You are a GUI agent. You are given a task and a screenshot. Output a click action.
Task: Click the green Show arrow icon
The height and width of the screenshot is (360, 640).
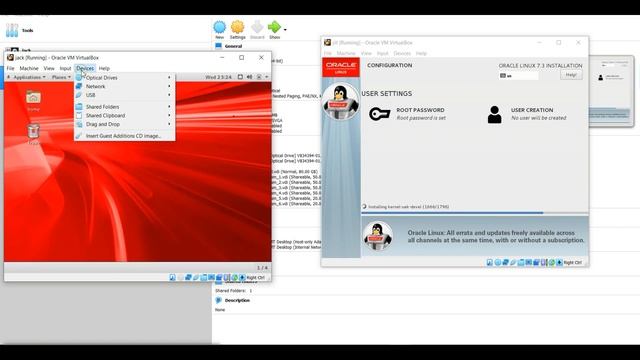point(274,27)
